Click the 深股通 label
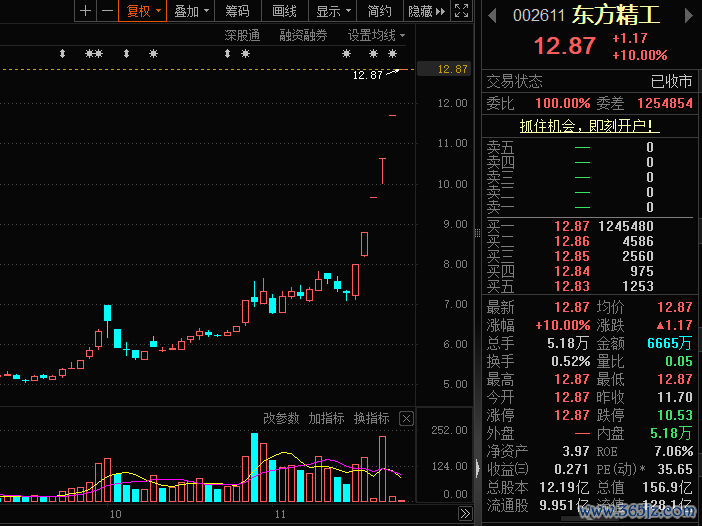This screenshot has height=526, width=702. pyautogui.click(x=241, y=35)
